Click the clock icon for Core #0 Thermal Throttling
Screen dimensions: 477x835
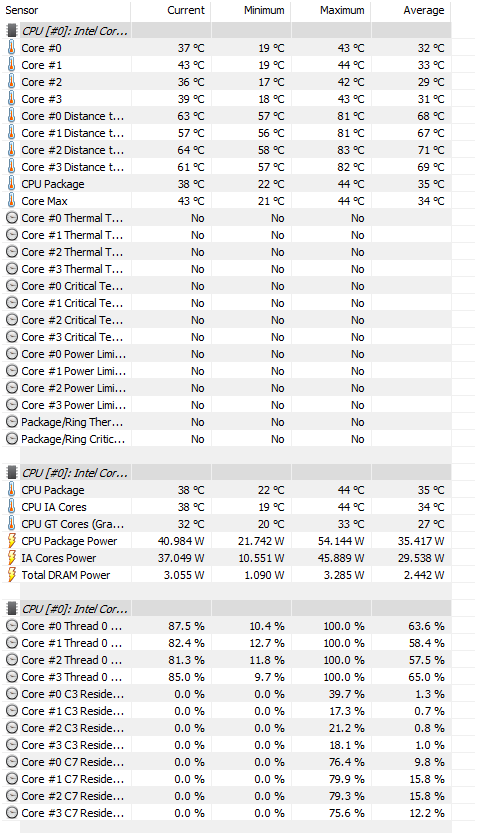pyautogui.click(x=12, y=218)
